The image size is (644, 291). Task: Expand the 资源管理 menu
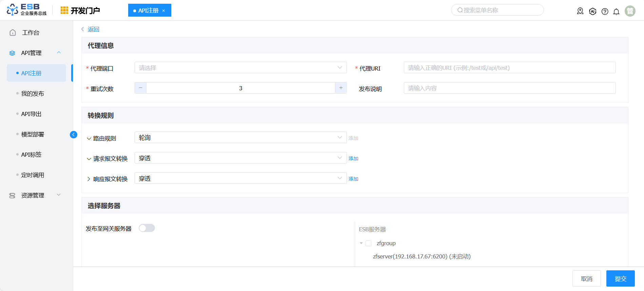click(x=33, y=195)
